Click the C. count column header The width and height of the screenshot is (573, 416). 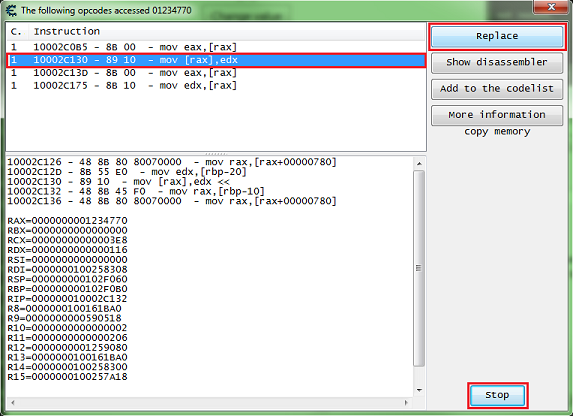[x=17, y=31]
